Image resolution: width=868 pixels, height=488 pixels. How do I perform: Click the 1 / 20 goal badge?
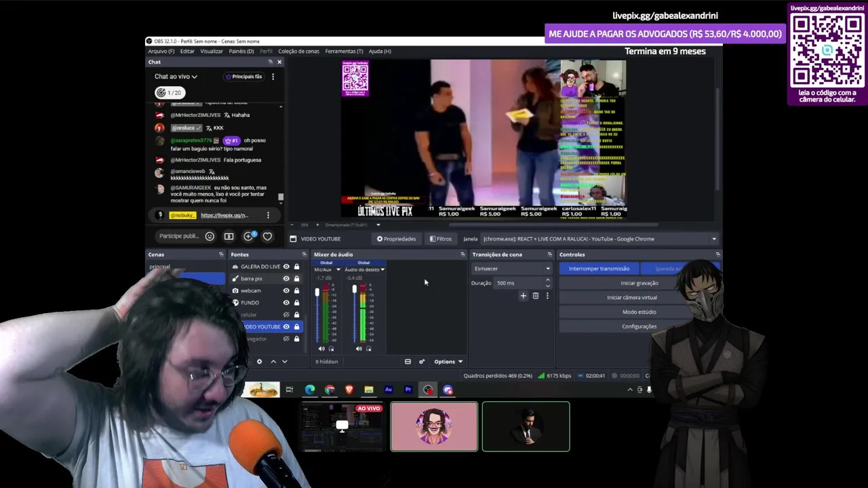coord(169,92)
